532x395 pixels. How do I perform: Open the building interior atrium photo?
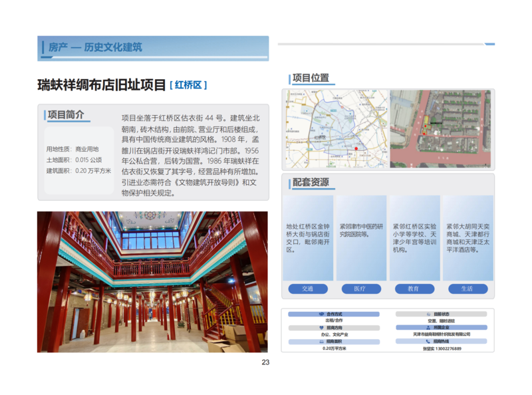click(152, 282)
